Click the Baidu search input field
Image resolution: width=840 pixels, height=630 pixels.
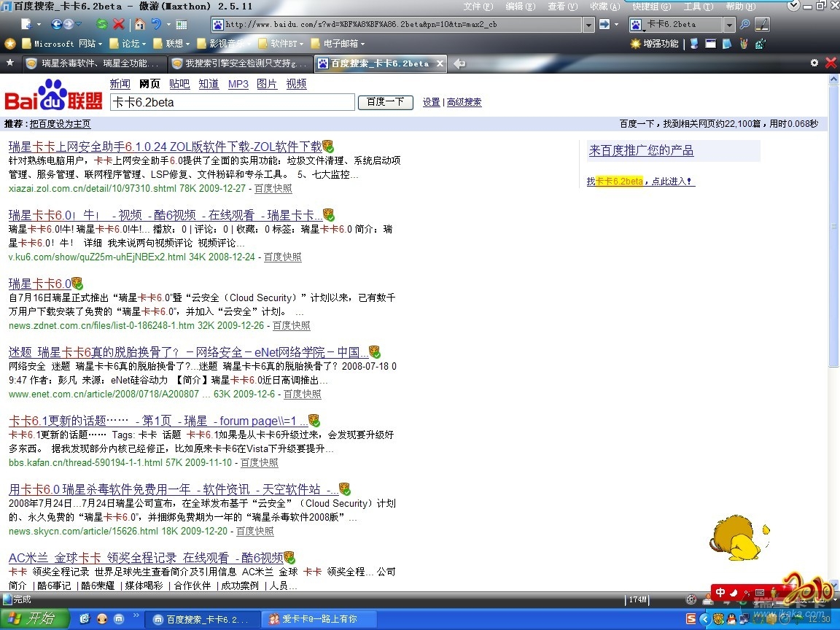pos(233,102)
